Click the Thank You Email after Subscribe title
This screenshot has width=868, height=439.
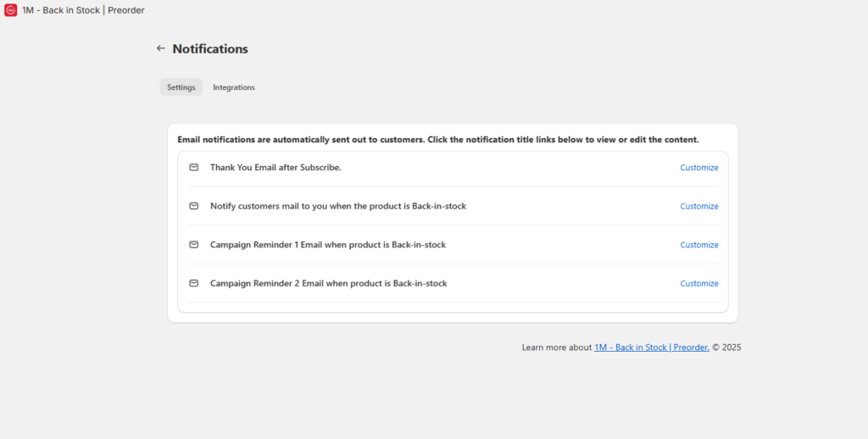[275, 167]
